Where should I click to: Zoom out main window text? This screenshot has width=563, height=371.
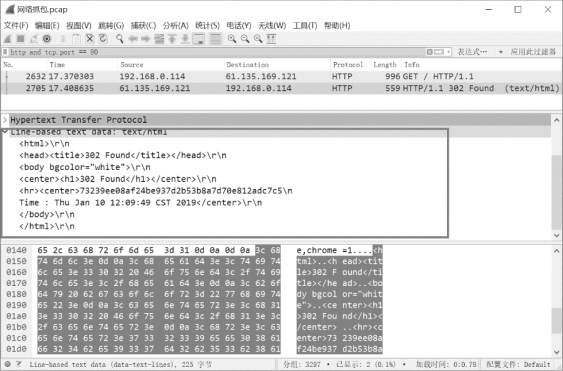click(245, 39)
